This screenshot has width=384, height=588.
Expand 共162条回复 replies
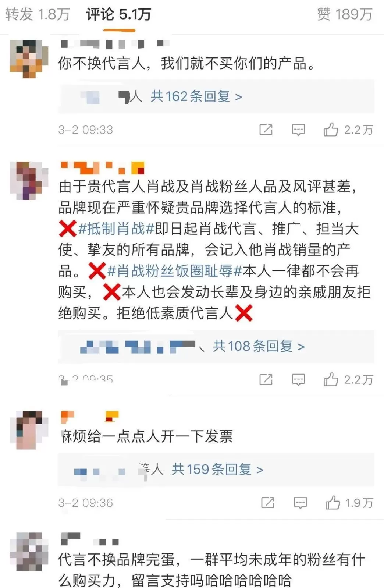196,96
